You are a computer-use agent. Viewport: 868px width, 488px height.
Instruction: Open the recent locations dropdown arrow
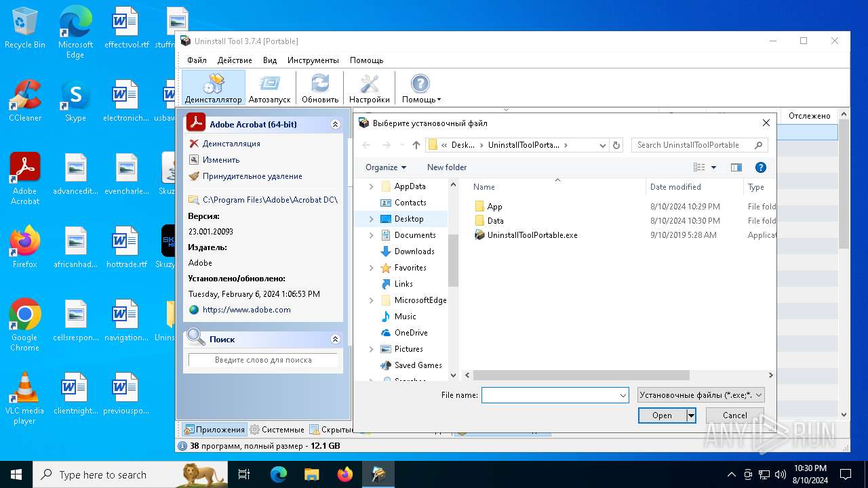click(x=402, y=145)
